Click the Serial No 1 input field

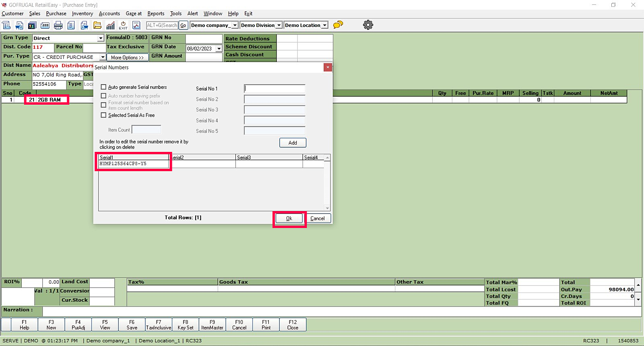click(x=275, y=89)
